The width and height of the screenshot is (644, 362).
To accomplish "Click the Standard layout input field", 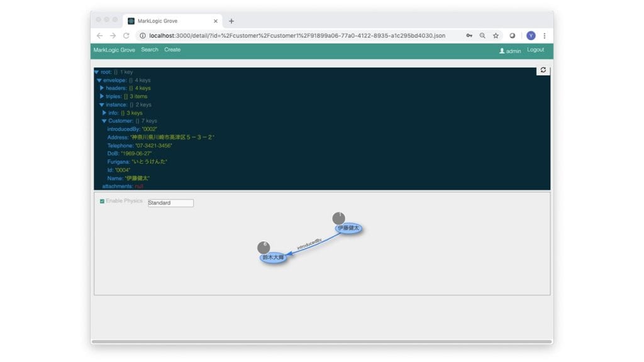I will click(170, 203).
